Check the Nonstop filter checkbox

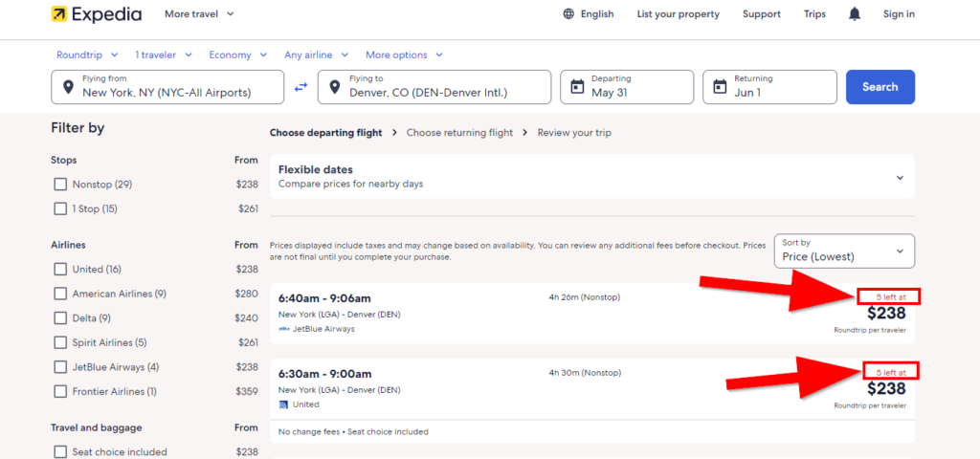click(x=60, y=185)
